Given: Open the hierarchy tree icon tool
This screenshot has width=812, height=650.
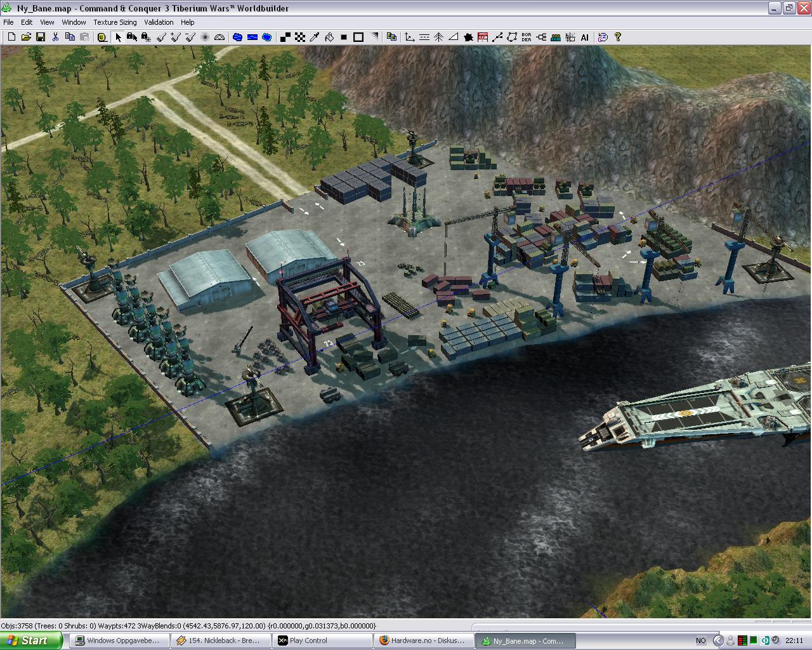Looking at the screenshot, I should (541, 37).
